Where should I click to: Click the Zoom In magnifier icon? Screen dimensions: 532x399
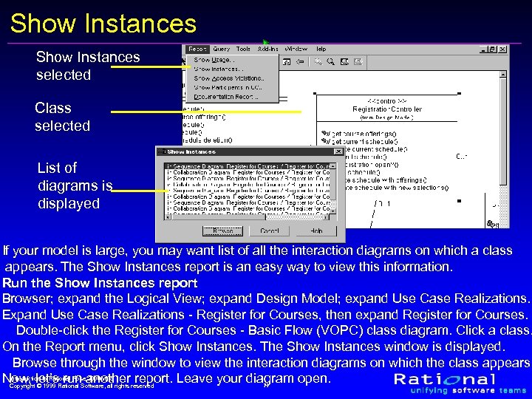[x=318, y=62]
